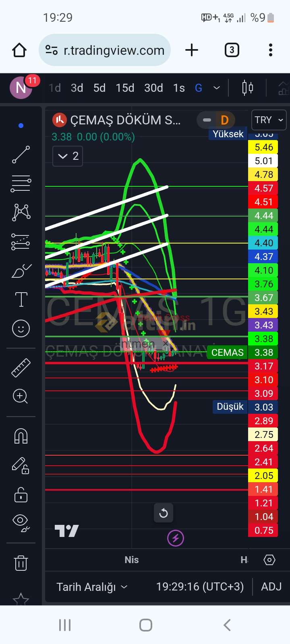The height and width of the screenshot is (644, 290).
Task: Activate the ruler measure tool
Action: pos(21,367)
